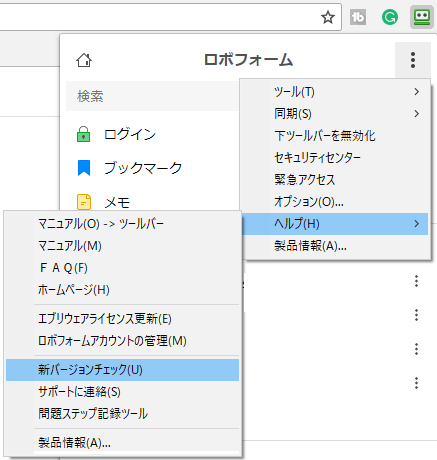Open ＦＡＱ(F) in help submenu
Image resolution: width=437 pixels, height=460 pixels.
coord(123,268)
